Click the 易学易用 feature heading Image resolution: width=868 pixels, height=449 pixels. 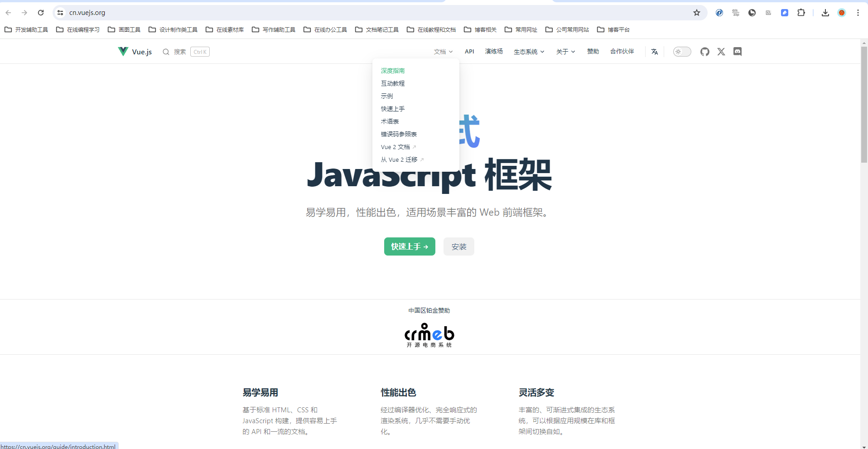(x=260, y=392)
